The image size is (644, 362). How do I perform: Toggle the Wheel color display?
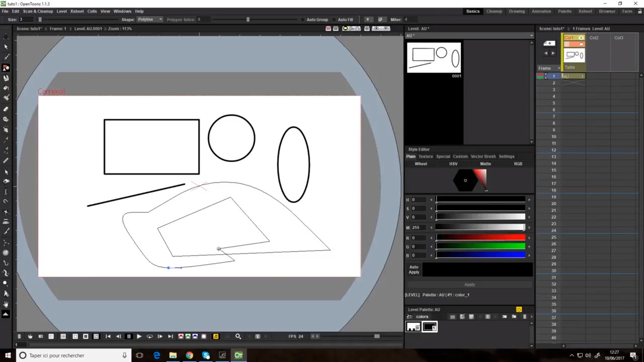tap(421, 164)
